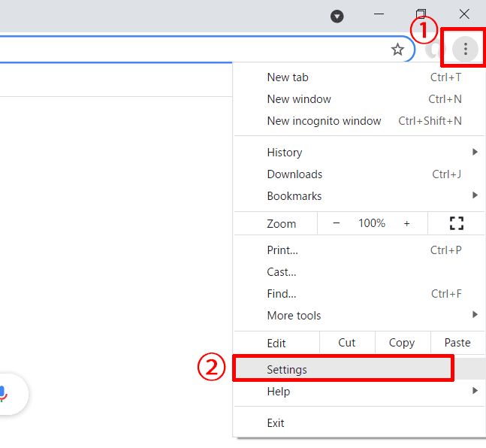Viewport: 486px width, 448px height.
Task: Increase zoom with the plus button
Action: [x=407, y=223]
